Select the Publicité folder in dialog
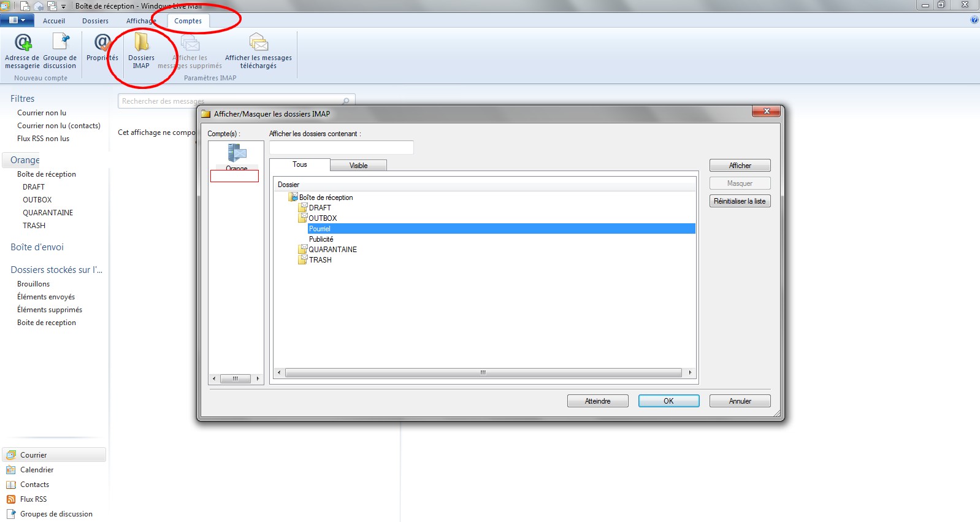Viewport: 980px width, 522px height. click(x=321, y=239)
